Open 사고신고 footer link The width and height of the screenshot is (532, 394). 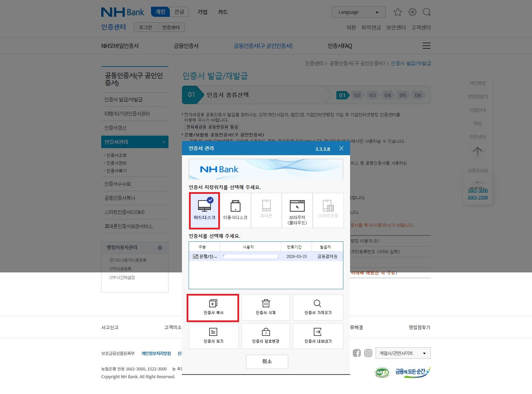pos(110,327)
